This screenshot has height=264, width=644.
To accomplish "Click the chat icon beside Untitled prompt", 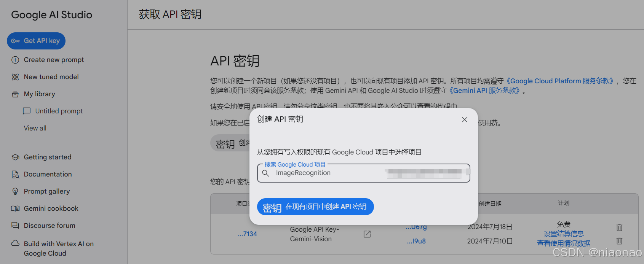I will click(x=27, y=111).
